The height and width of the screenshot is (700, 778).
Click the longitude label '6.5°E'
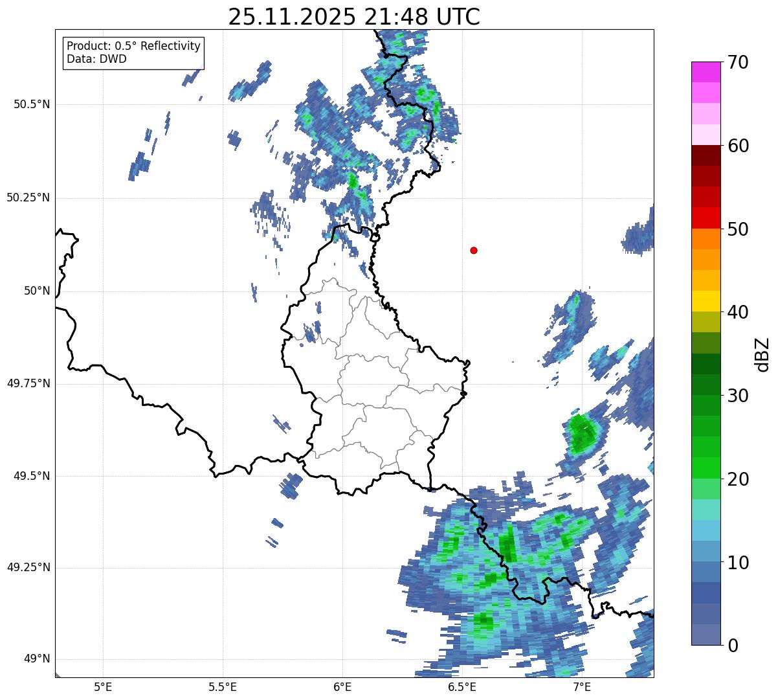[x=462, y=686]
